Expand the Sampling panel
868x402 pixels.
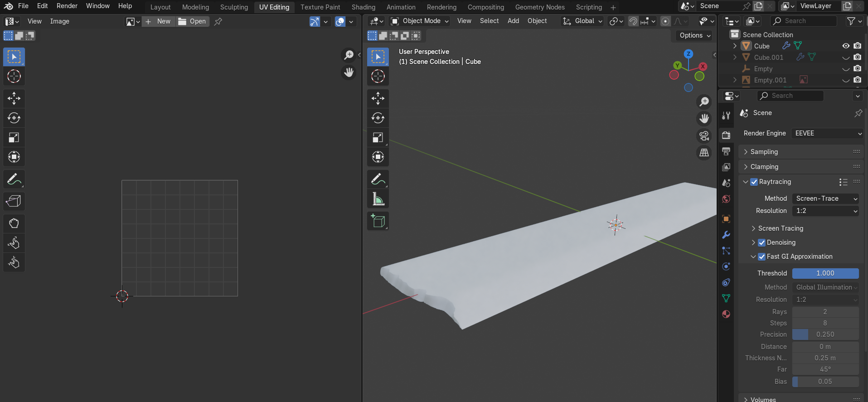tap(764, 152)
